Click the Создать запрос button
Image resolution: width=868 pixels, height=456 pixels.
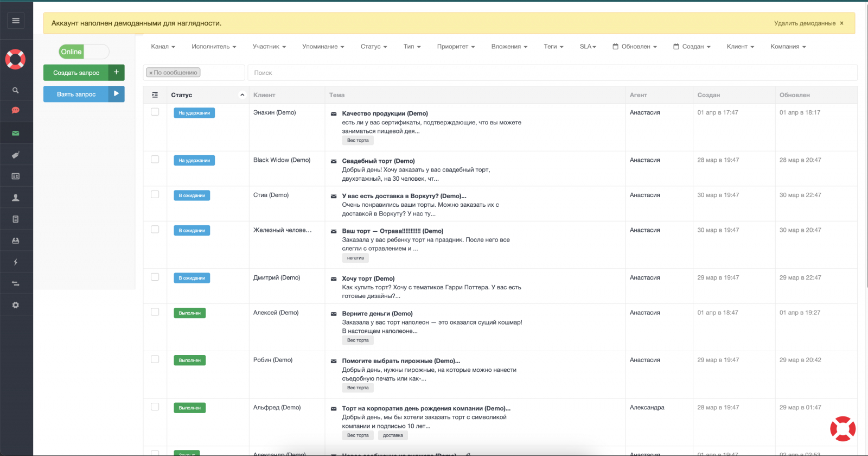76,73
